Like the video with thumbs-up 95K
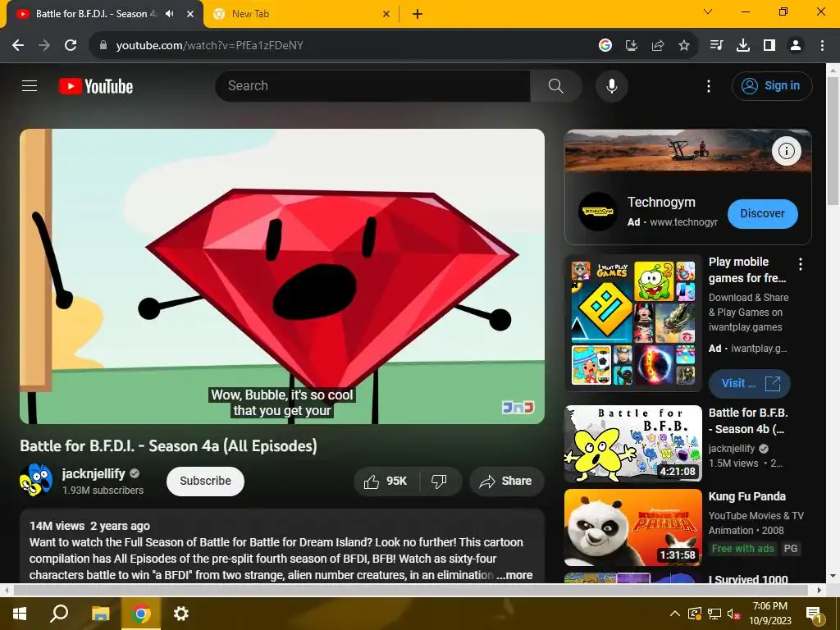The image size is (840, 630). point(386,481)
